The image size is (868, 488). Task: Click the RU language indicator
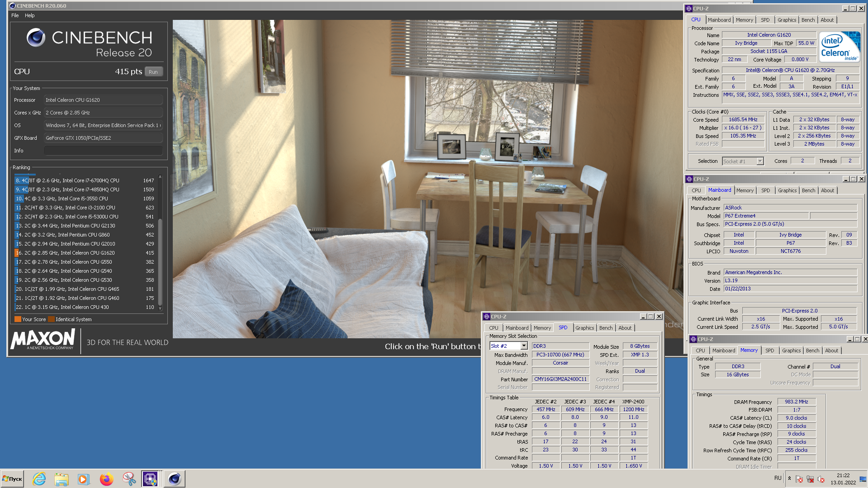click(x=778, y=478)
